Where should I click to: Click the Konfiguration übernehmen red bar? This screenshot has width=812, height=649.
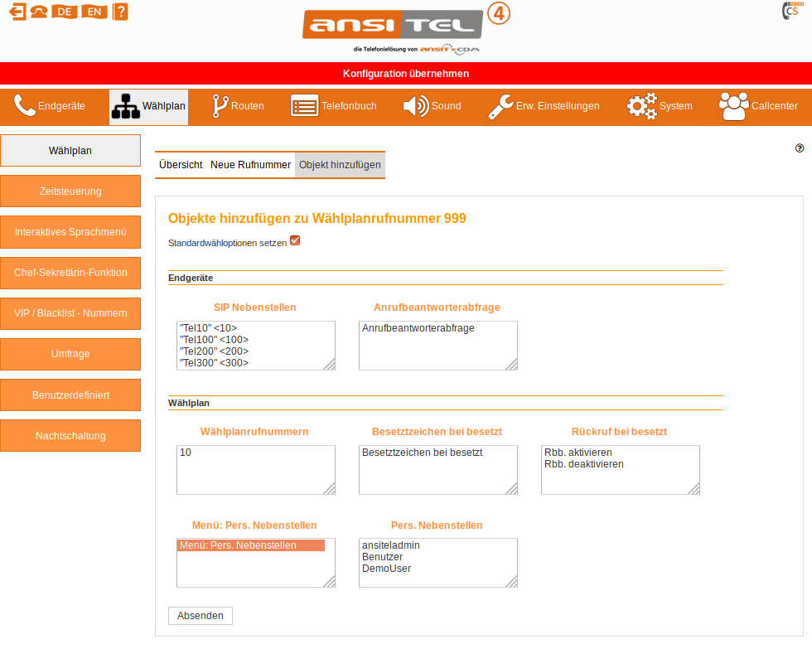click(x=406, y=74)
